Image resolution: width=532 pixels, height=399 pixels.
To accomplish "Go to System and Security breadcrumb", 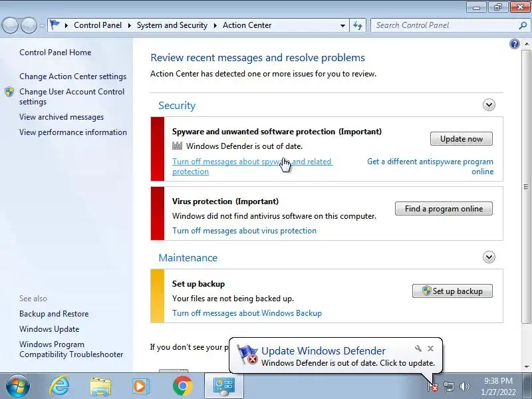I will point(172,25).
